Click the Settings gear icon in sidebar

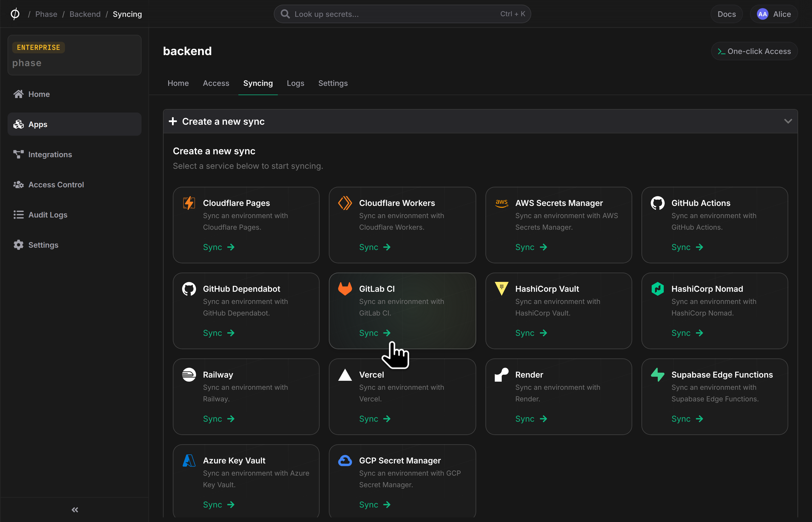point(18,245)
